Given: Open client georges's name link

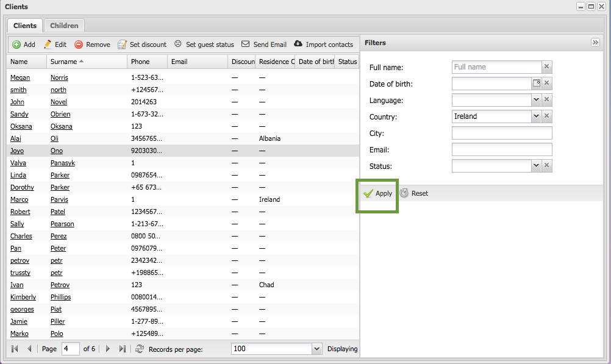Looking at the screenshot, I should click(x=22, y=310).
